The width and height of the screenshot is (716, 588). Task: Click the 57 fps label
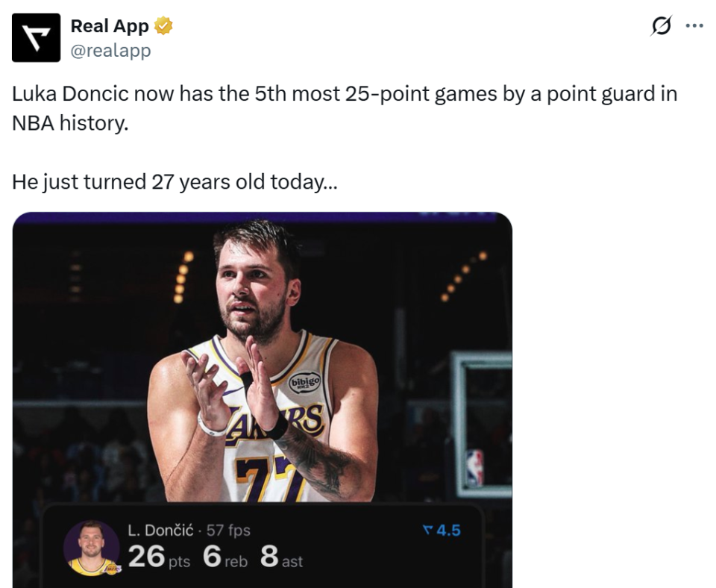228,531
